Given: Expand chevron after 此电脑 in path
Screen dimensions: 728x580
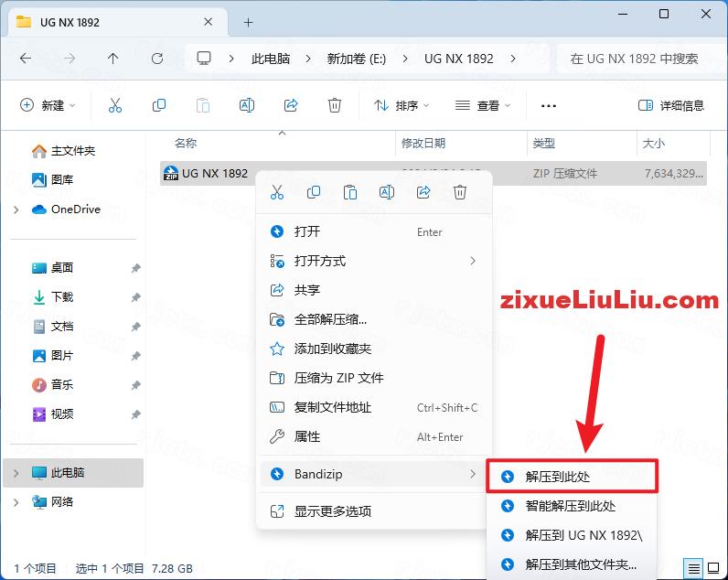Looking at the screenshot, I should point(308,59).
